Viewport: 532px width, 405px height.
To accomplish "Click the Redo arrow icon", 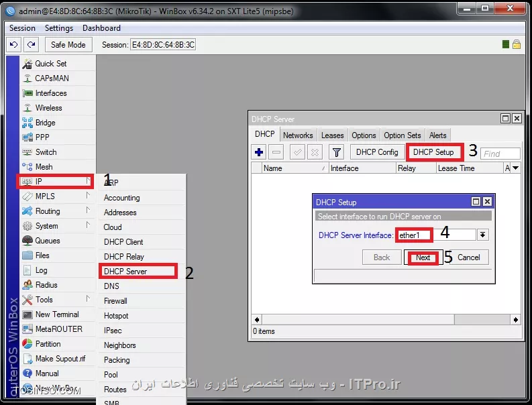I will 32,44.
